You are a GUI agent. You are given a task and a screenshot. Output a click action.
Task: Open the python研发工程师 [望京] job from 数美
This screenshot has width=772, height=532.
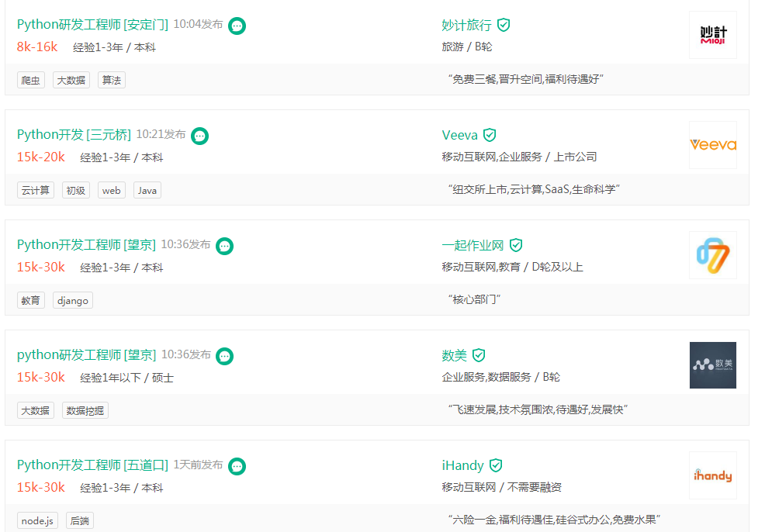point(86,355)
